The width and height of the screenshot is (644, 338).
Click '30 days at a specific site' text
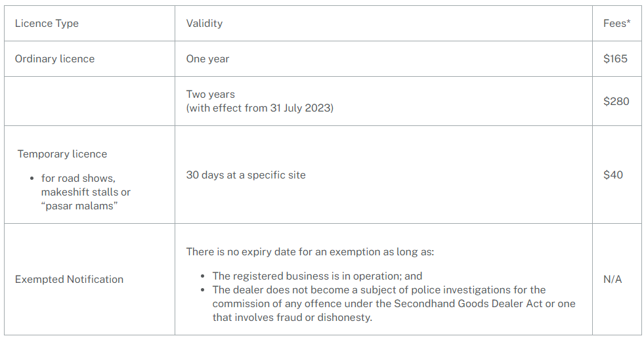[x=246, y=175]
